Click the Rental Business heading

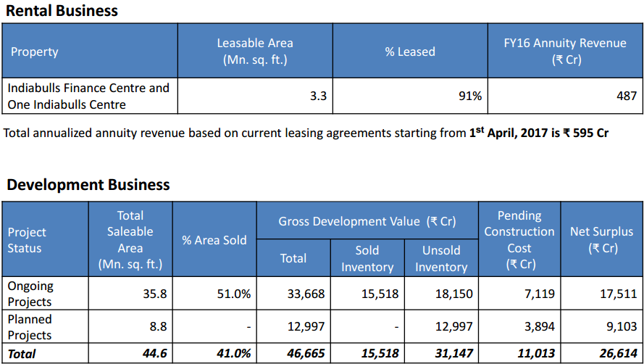(x=62, y=11)
